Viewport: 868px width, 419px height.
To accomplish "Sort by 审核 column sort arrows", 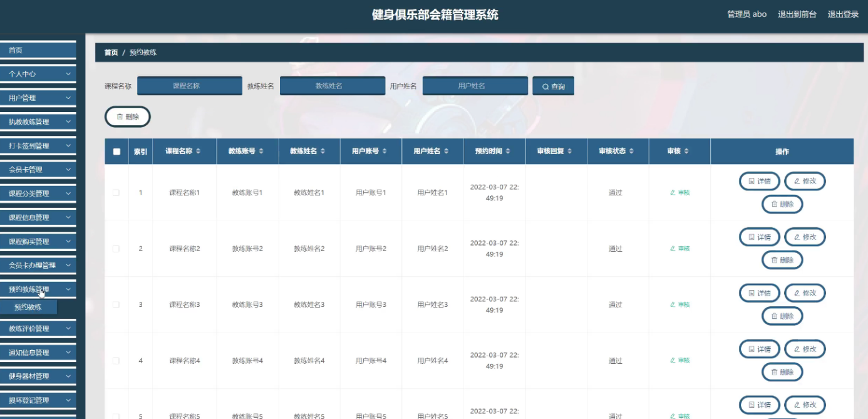I will pos(686,152).
